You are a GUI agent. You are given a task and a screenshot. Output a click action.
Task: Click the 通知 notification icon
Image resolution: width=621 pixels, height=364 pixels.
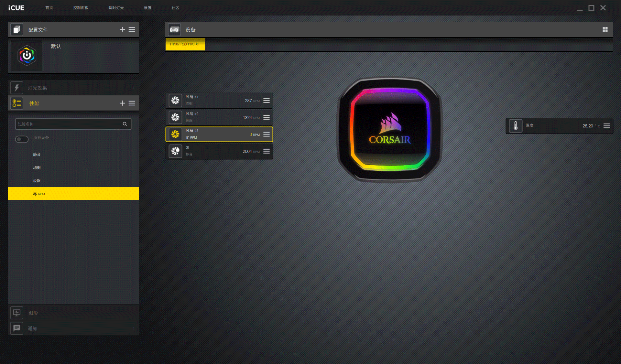coord(17,328)
